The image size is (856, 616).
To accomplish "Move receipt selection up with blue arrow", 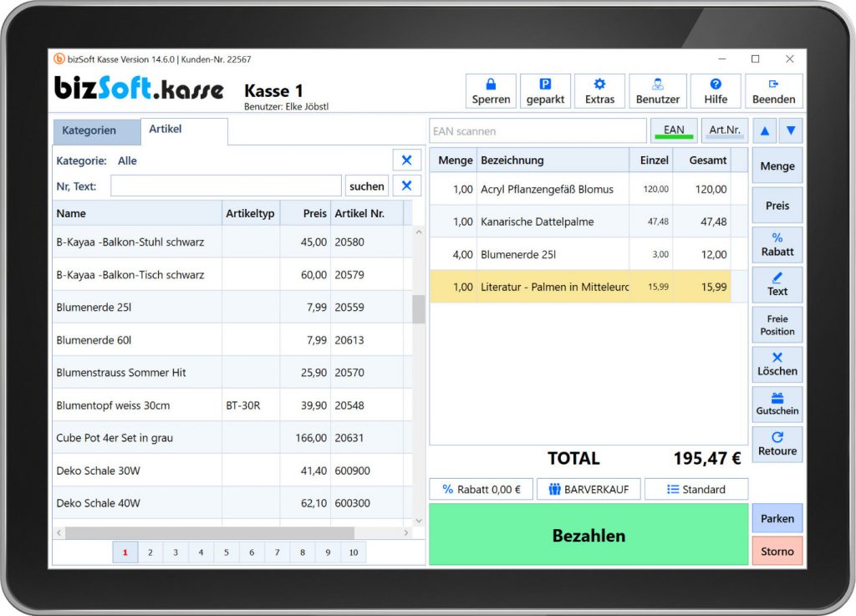I will (x=764, y=130).
